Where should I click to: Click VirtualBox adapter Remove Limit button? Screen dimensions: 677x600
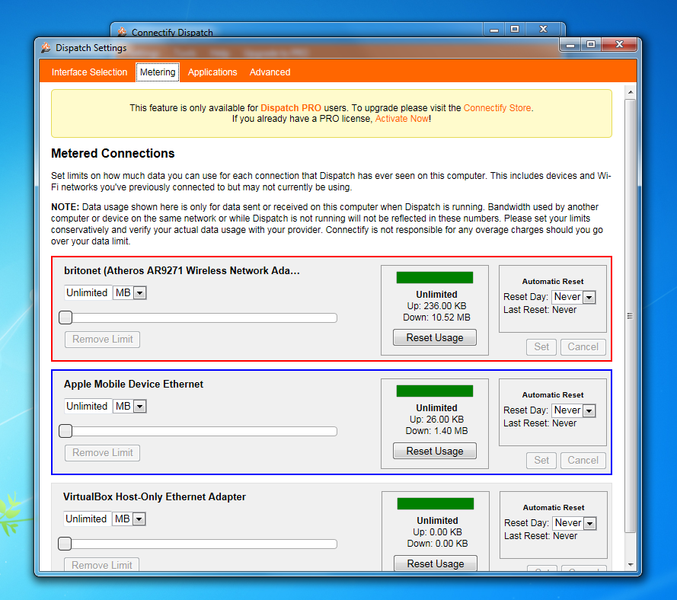[101, 565]
